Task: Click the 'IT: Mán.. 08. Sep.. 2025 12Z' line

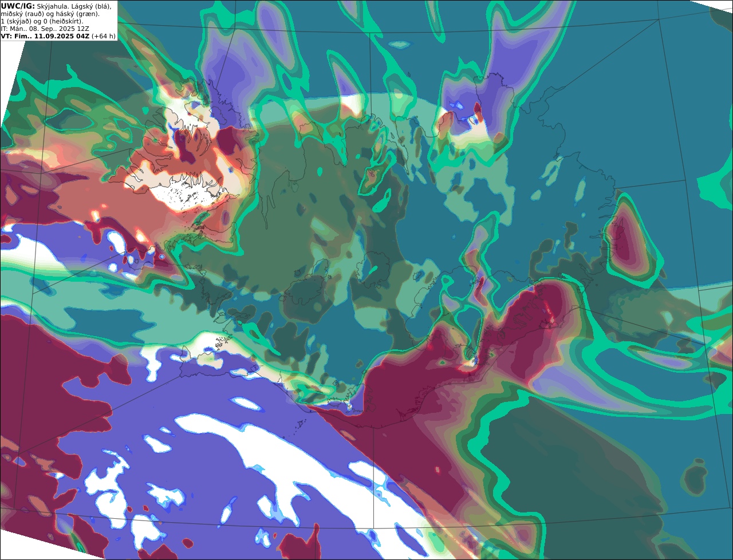Action: tap(45, 28)
